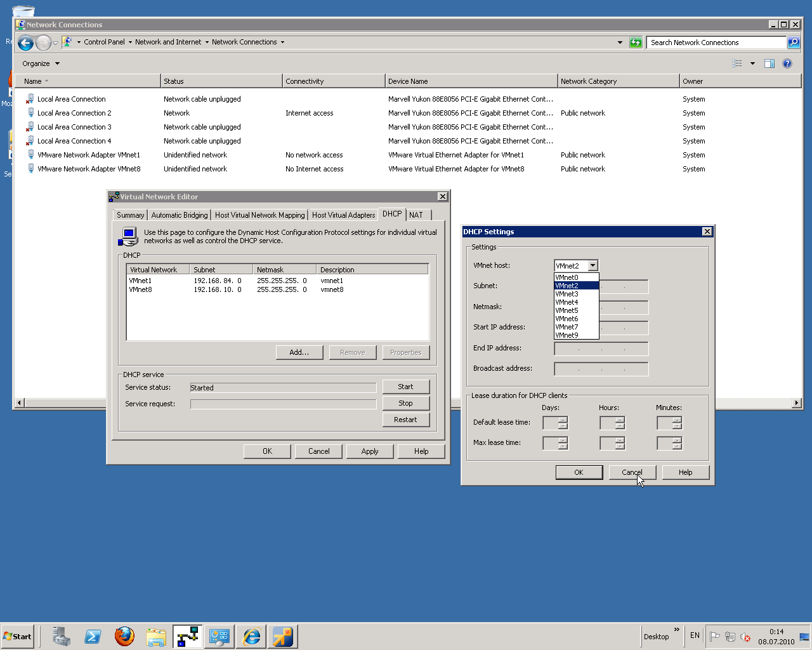Open Server Manager from the taskbar
Image resolution: width=812 pixels, height=650 pixels.
tap(61, 636)
